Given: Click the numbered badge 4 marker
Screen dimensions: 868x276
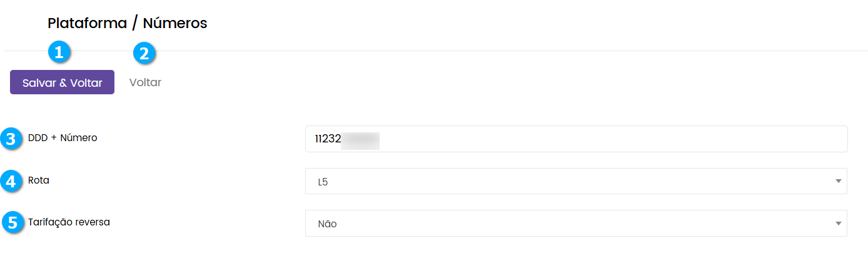Looking at the screenshot, I should [x=10, y=181].
